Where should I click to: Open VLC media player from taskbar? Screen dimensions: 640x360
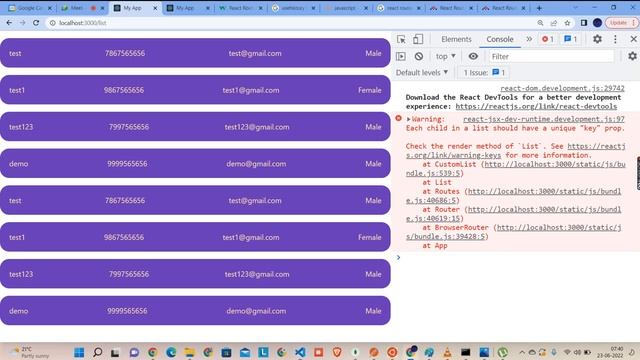tap(447, 352)
